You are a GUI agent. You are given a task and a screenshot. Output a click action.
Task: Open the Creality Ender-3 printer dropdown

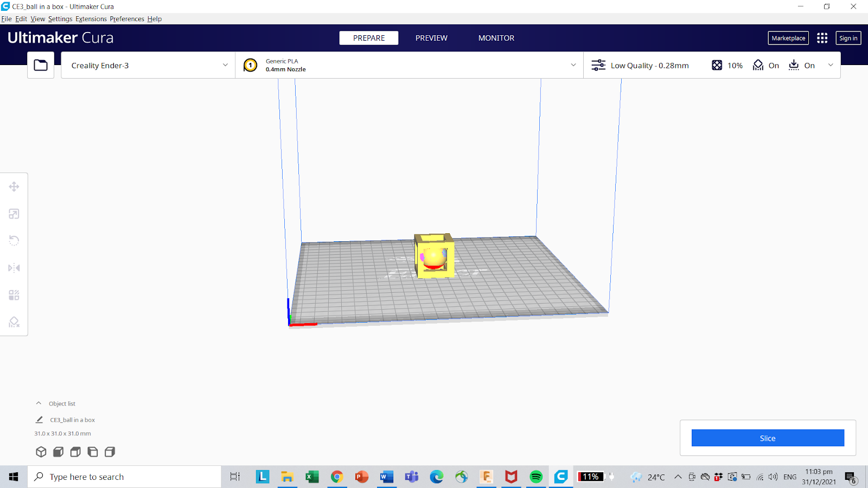coord(148,65)
